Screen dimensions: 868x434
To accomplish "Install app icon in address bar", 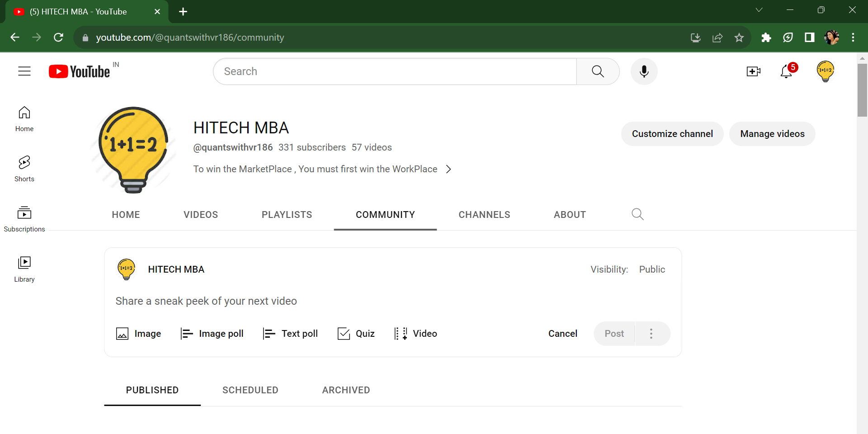I will (696, 38).
